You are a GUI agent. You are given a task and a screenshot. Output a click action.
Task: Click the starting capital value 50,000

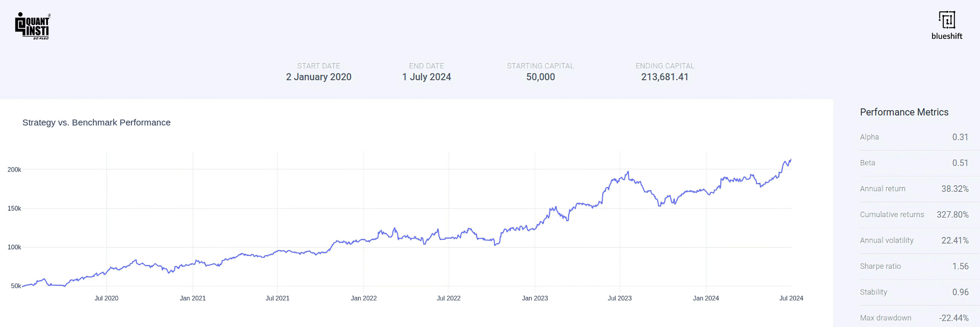tap(540, 77)
